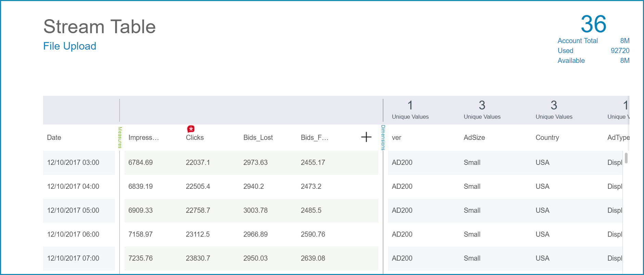Click the vertical Measures section label
The width and height of the screenshot is (644, 275).
pos(120,137)
